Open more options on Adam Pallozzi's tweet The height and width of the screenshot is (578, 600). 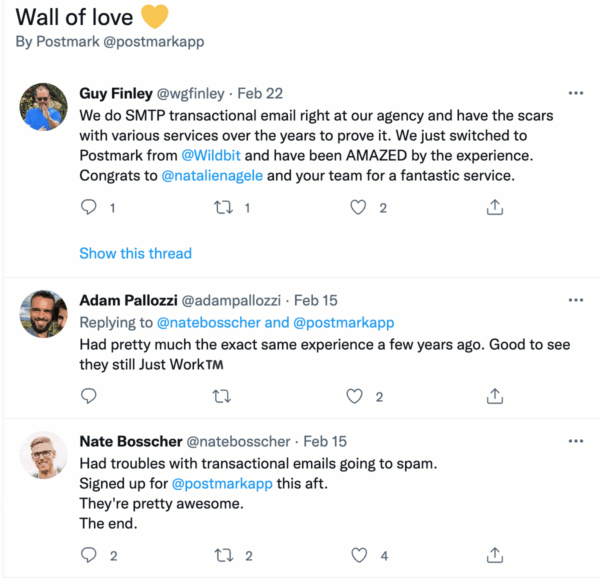[x=576, y=300]
